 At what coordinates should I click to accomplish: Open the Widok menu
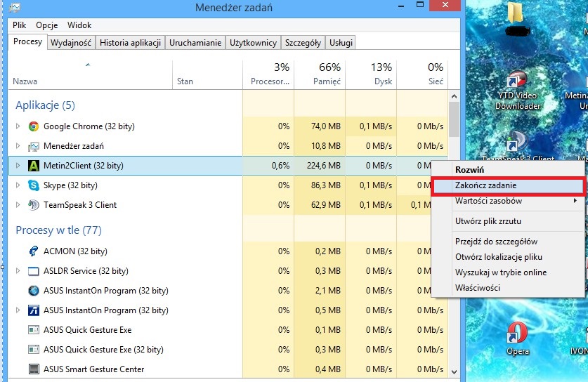click(x=79, y=25)
